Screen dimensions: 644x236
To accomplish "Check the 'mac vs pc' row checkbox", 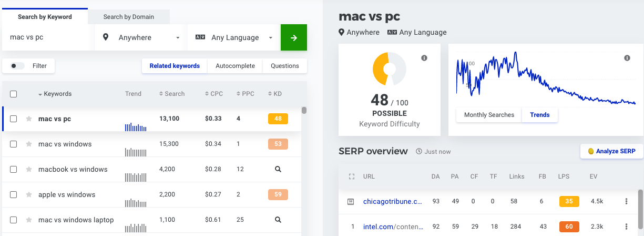I will [x=14, y=119].
